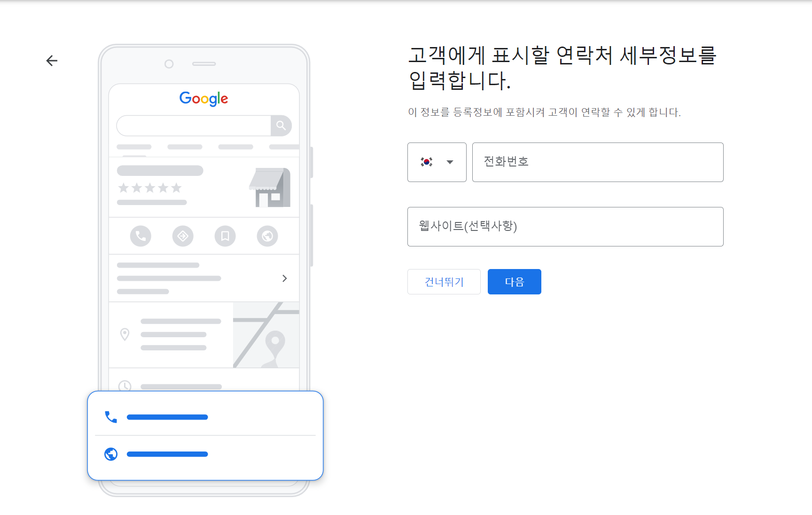The width and height of the screenshot is (812, 515).
Task: Click the Google logo in the phone mockup
Action: (203, 99)
